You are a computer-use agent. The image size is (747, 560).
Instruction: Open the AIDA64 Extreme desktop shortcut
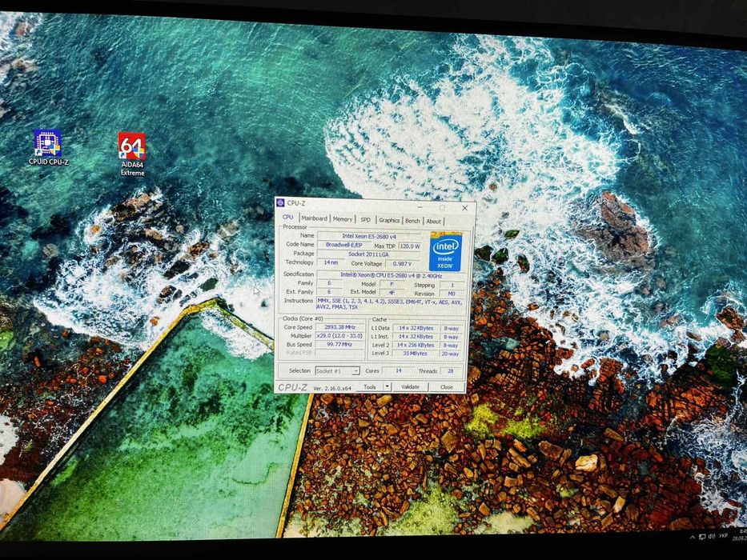coord(132,154)
